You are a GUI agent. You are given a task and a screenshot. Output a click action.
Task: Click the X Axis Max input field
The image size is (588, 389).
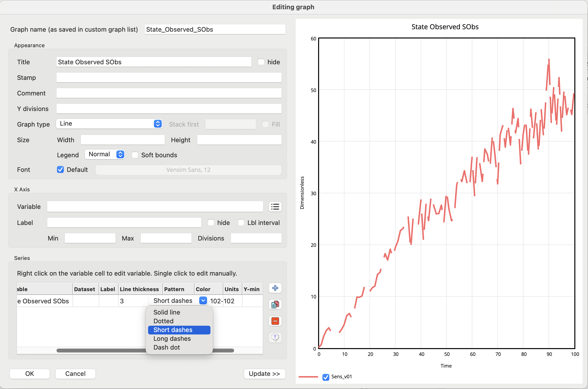pyautogui.click(x=166, y=238)
